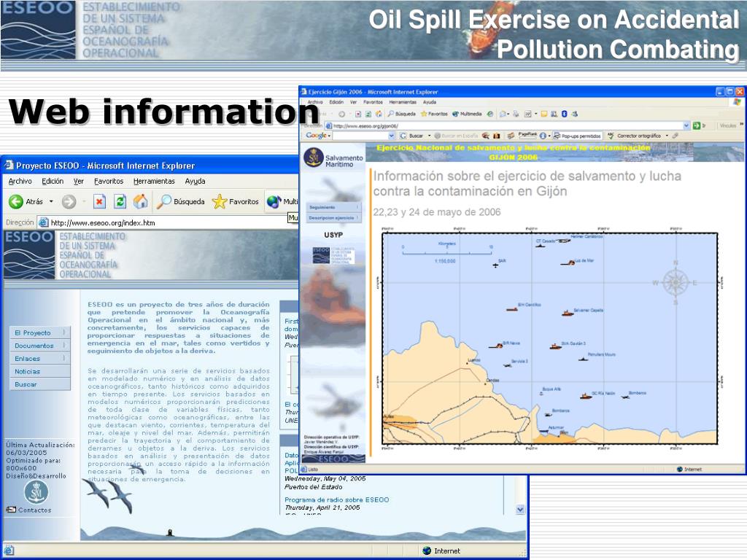This screenshot has width=747, height=560.
Task: Click Google toolbar search input box
Action: click(x=360, y=136)
